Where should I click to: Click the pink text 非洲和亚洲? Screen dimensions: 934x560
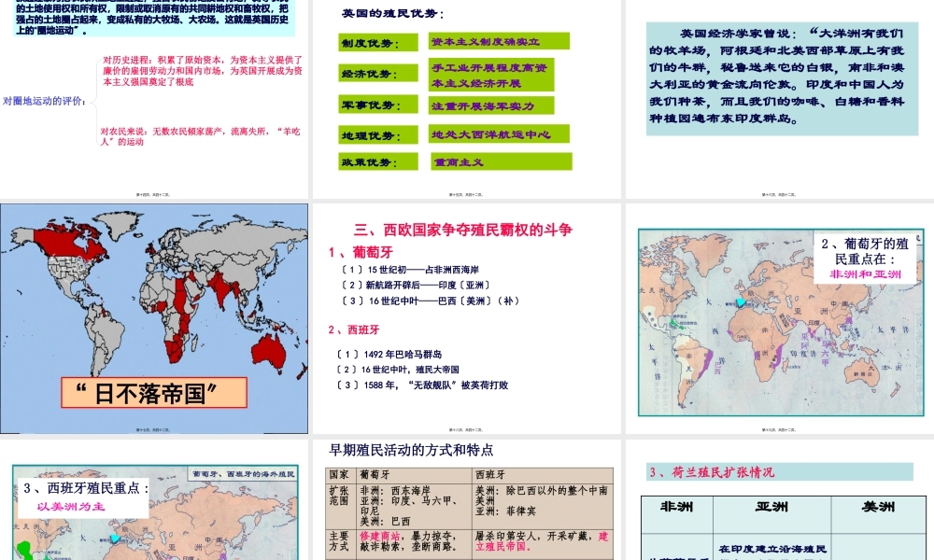tap(865, 274)
